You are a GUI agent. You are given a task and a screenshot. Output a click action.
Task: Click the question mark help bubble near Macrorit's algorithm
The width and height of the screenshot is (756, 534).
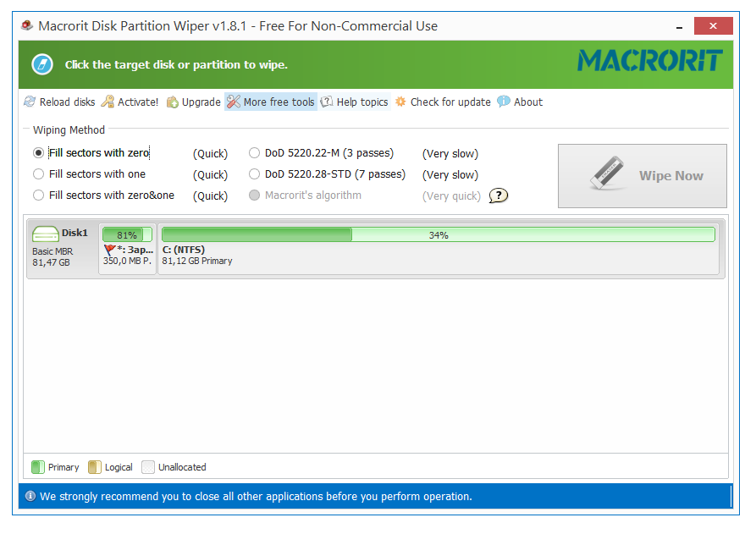[498, 195]
